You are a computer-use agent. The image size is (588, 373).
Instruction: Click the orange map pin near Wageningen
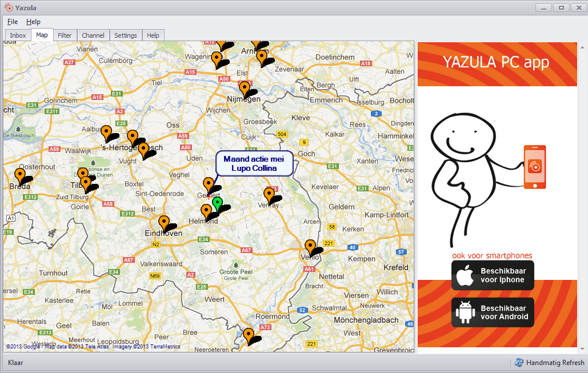217,59
